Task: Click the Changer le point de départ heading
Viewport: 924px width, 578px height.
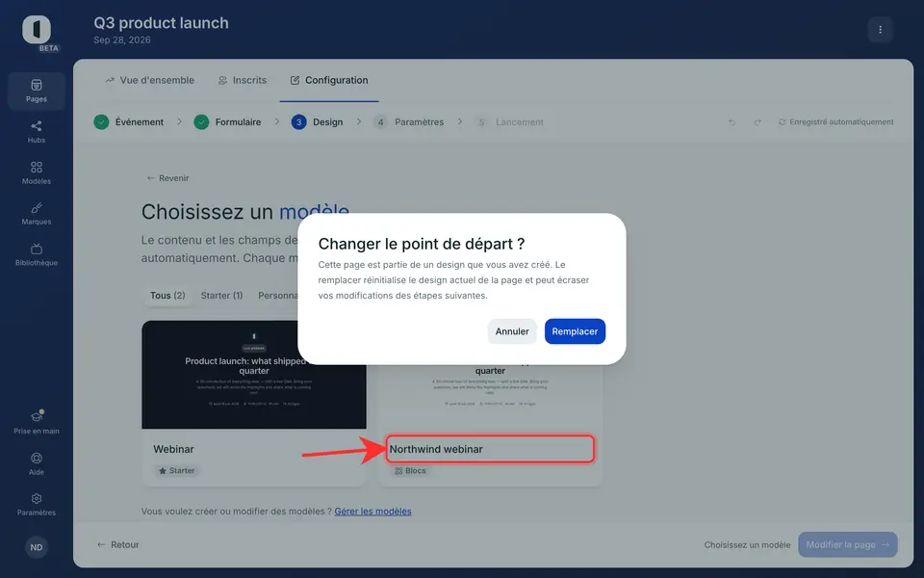Action: (422, 244)
